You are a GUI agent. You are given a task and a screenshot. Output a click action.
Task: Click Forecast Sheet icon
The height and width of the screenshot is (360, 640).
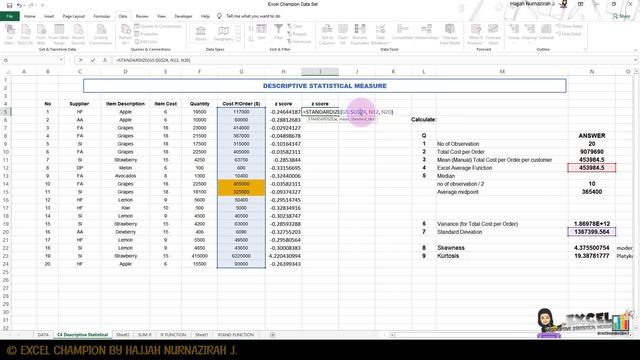pos(493,34)
